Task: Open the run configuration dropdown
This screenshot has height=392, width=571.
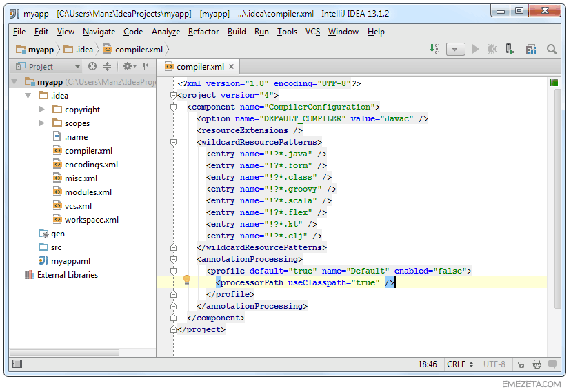Action: [x=455, y=49]
